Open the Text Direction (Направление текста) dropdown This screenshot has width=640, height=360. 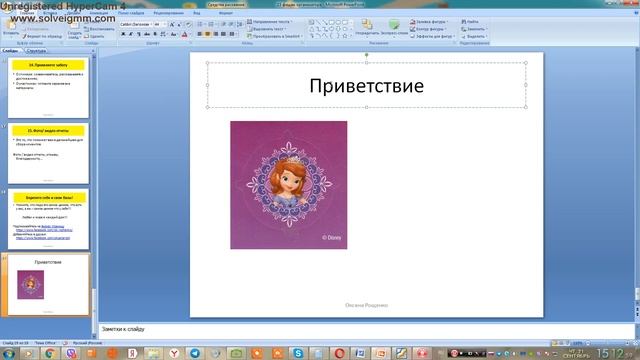(x=270, y=22)
